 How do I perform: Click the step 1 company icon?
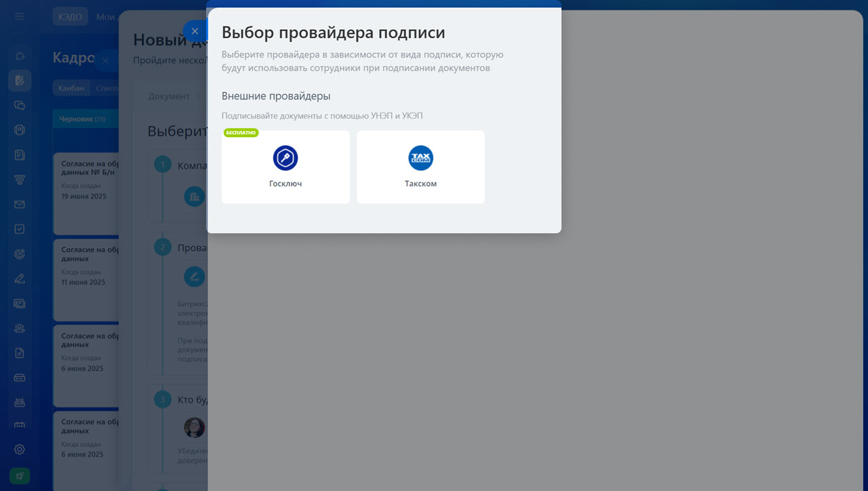195,197
